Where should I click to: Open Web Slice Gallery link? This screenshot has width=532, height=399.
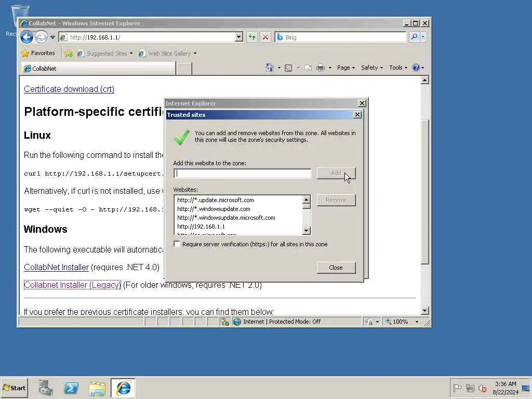167,54
